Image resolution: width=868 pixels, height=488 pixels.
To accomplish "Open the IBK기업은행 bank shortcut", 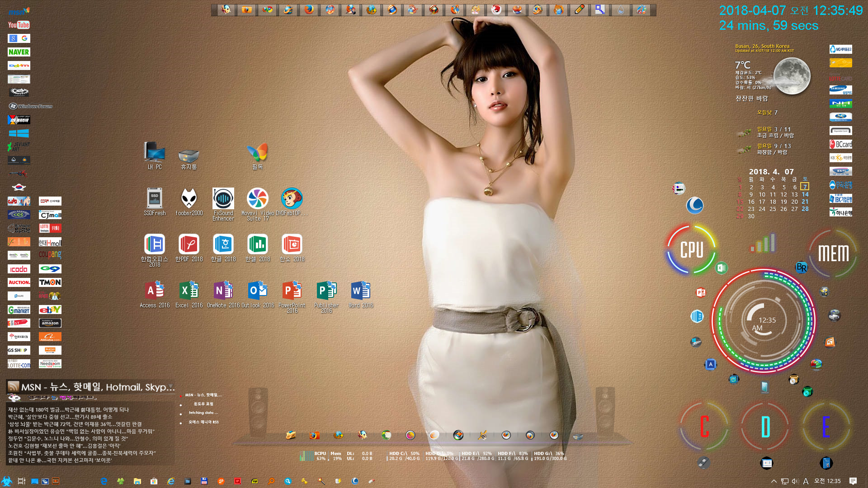I will (841, 198).
